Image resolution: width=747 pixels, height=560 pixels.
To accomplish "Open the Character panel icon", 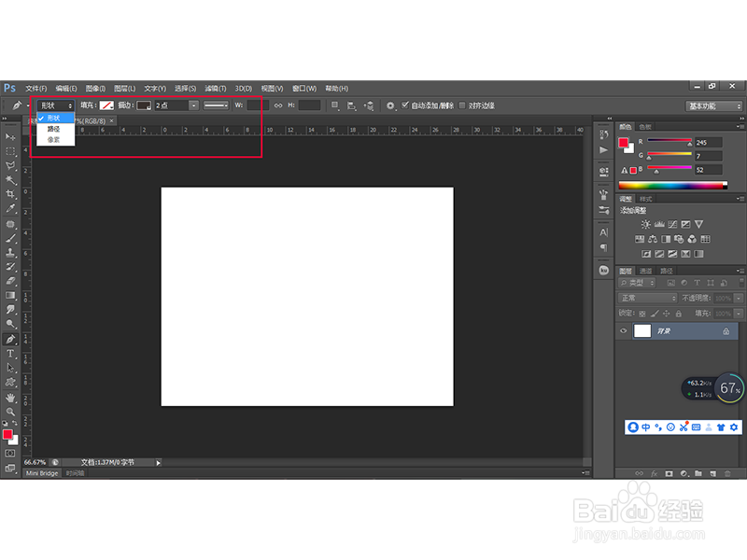I will tap(603, 232).
